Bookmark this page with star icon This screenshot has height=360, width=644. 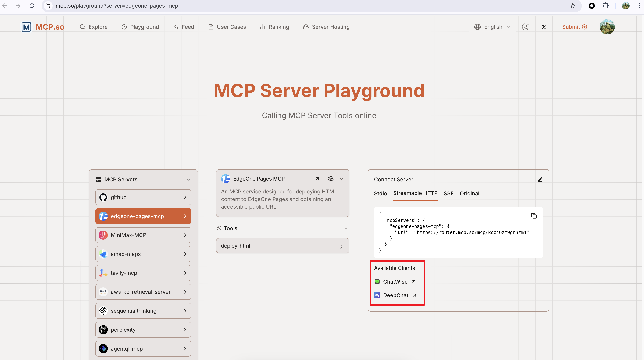click(573, 5)
